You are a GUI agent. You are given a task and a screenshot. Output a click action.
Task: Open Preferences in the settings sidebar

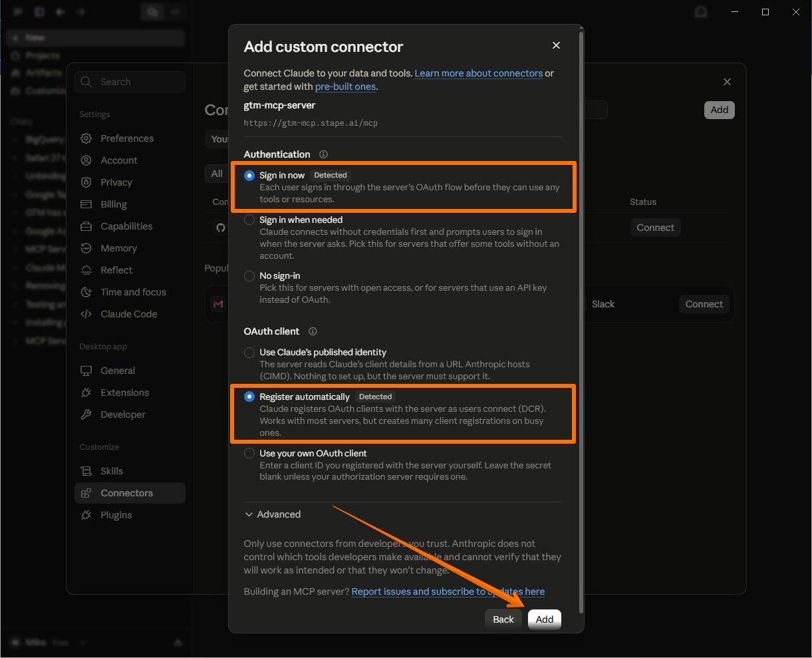coord(130,138)
